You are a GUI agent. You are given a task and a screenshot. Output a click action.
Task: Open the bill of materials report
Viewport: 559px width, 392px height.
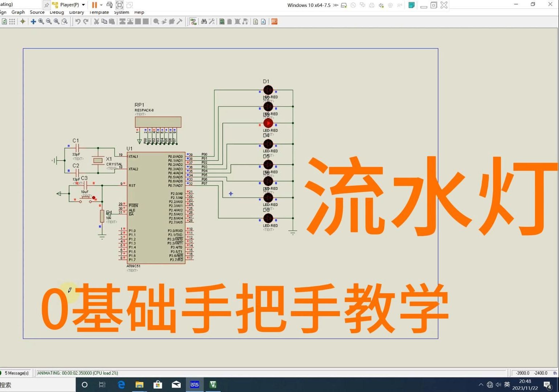256,21
